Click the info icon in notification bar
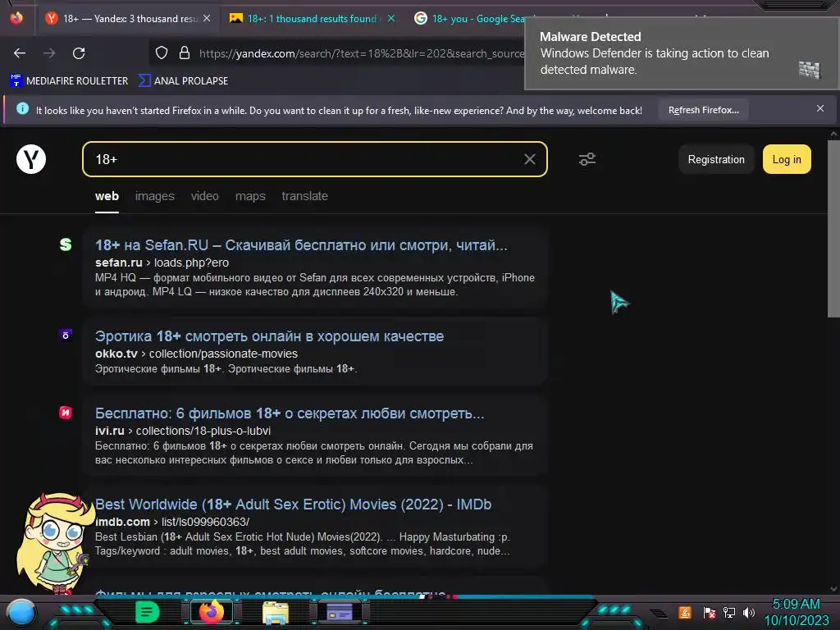840x630 pixels. click(x=22, y=109)
